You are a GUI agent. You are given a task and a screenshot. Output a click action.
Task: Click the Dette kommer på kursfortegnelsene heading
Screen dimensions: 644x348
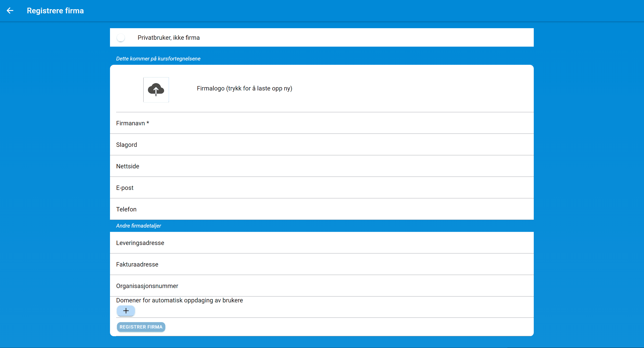pos(158,59)
